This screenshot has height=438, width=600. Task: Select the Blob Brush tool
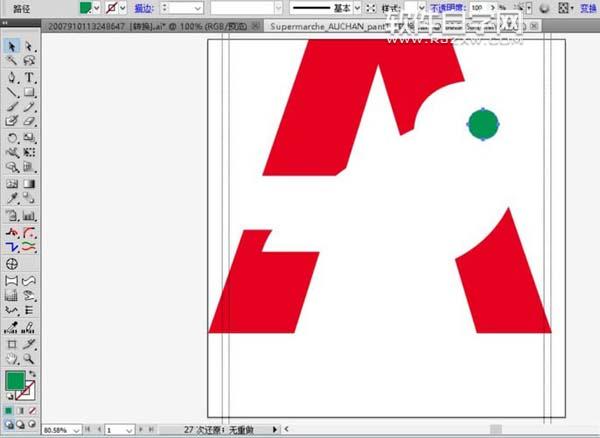coord(11,121)
